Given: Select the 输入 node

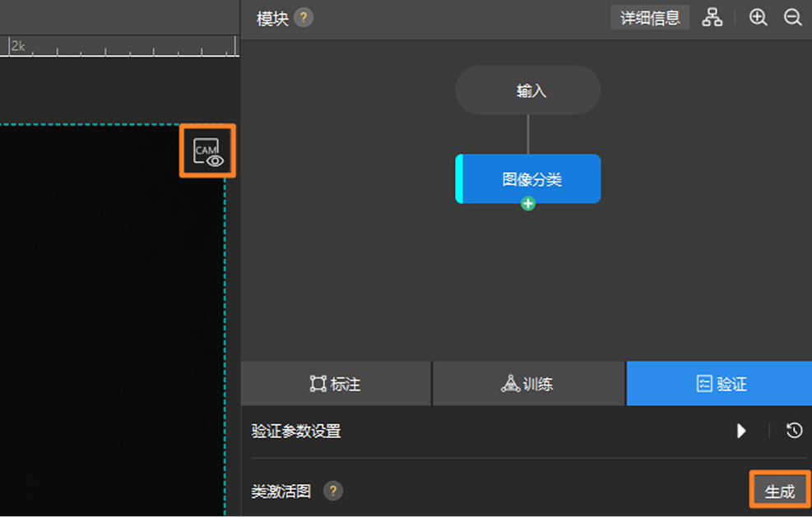Looking at the screenshot, I should coord(527,90).
